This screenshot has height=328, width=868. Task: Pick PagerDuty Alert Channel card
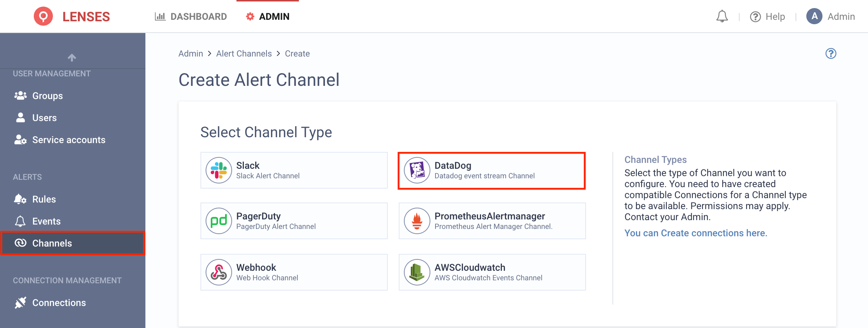click(294, 221)
